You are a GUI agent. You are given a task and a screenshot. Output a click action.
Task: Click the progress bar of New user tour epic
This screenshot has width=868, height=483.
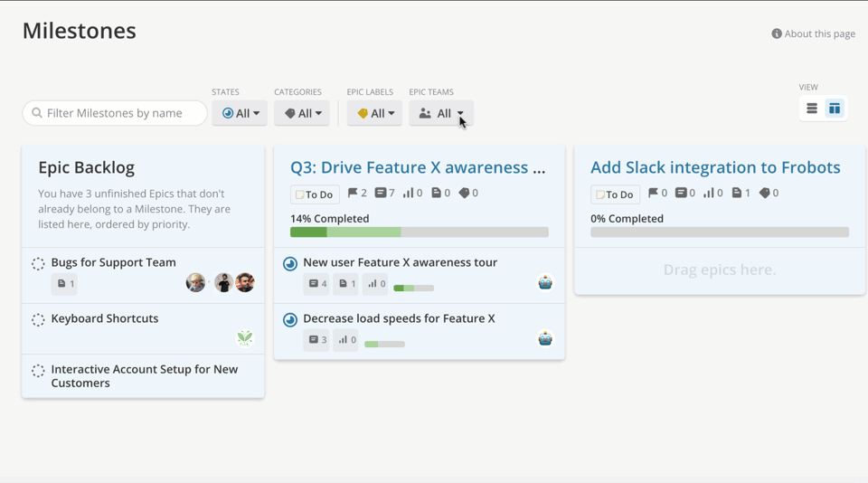(413, 288)
